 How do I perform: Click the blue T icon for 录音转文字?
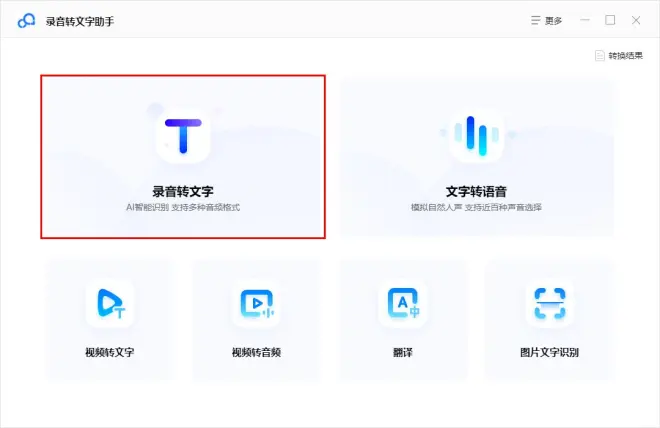pyautogui.click(x=183, y=136)
